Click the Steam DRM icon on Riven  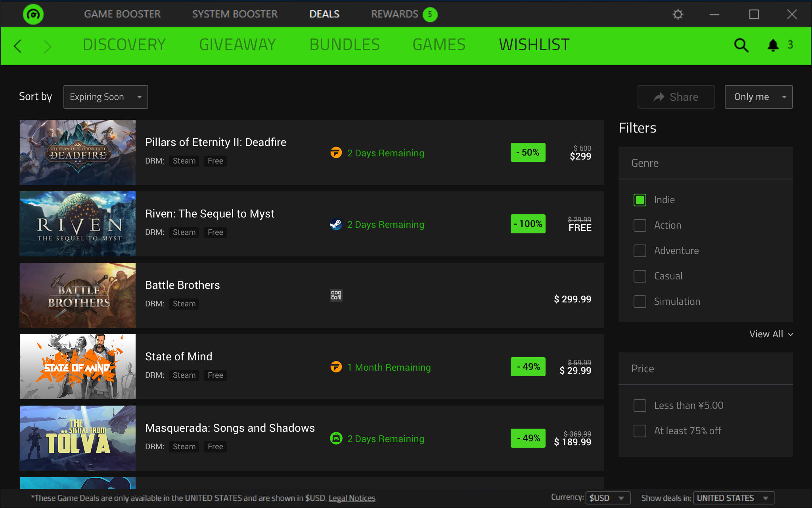(336, 224)
